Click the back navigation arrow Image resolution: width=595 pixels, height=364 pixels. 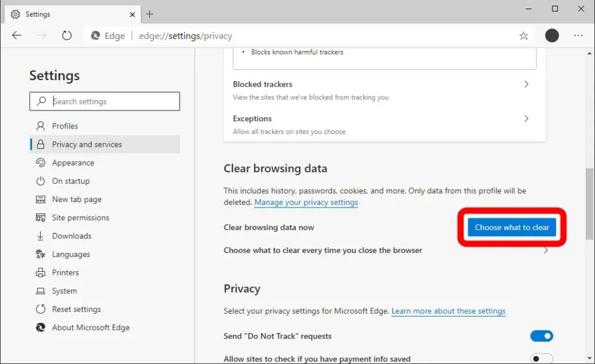pos(16,36)
